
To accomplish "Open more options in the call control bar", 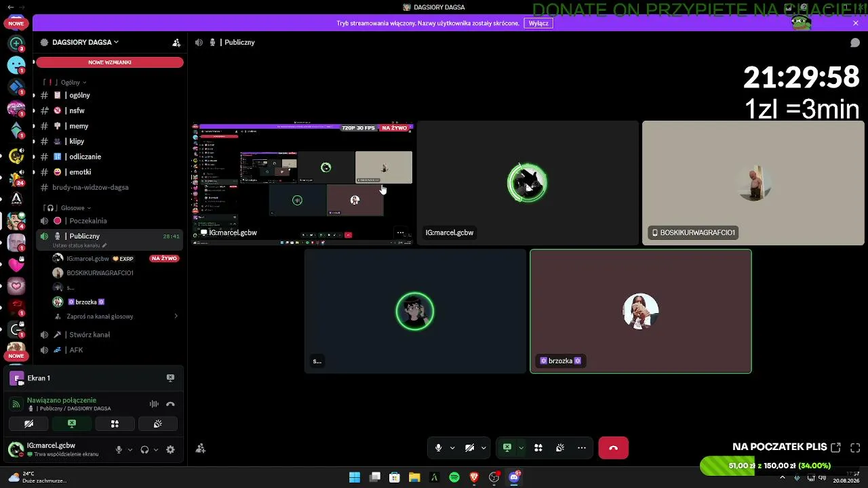I will coord(582,448).
